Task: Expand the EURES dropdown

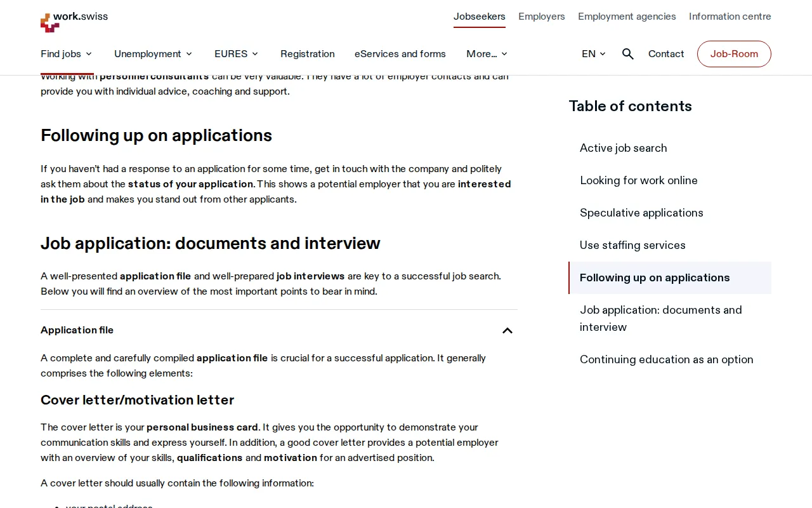Action: point(237,54)
